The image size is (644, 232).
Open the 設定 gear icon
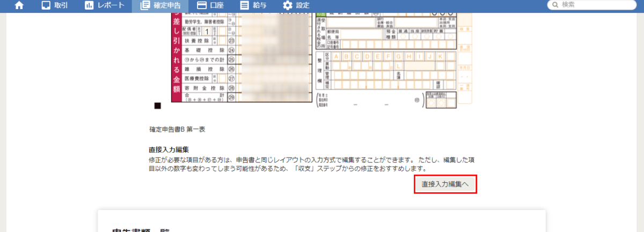288,6
